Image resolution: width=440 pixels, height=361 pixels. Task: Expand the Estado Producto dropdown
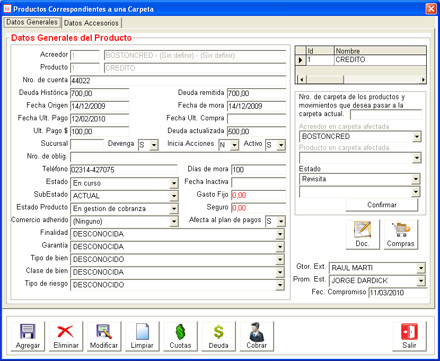[x=174, y=209]
